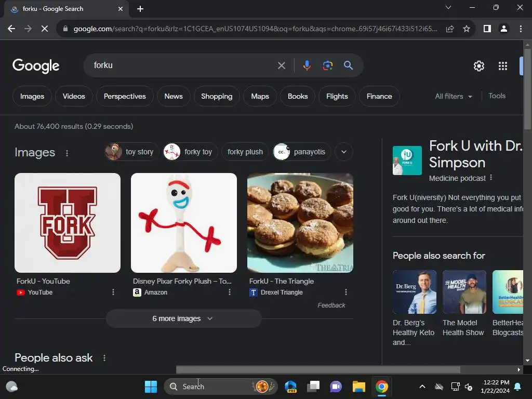Open Google quick settings gear
The width and height of the screenshot is (532, 399).
[x=478, y=66]
